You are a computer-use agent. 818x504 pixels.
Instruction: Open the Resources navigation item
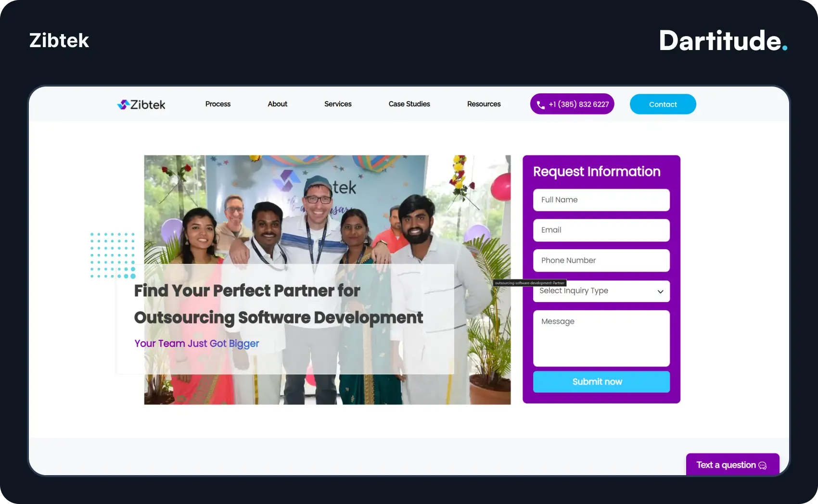pyautogui.click(x=484, y=104)
